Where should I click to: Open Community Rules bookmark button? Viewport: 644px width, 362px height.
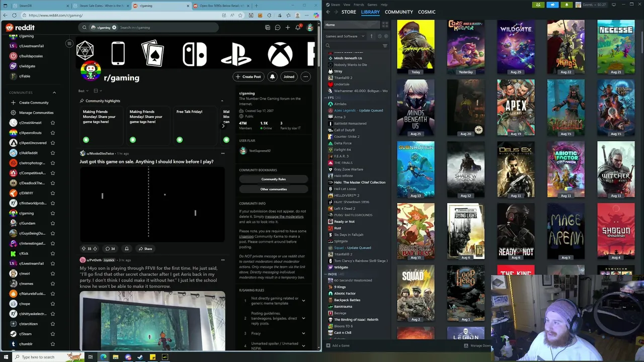click(274, 179)
